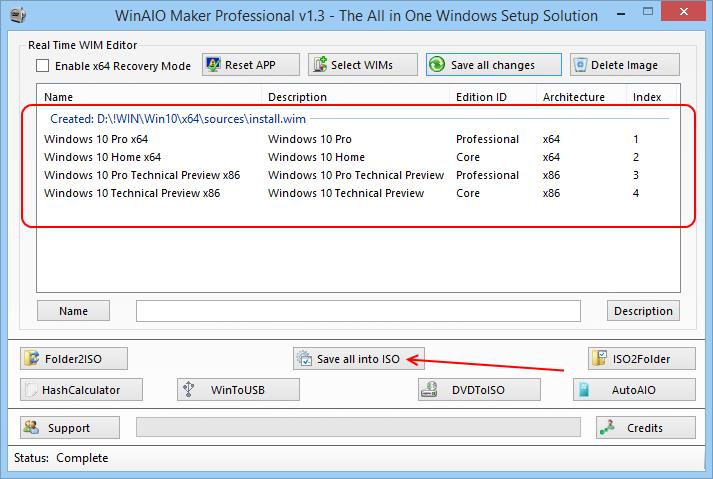This screenshot has height=479, width=713.
Task: Click the DVDToISO drive icon
Action: 429,389
